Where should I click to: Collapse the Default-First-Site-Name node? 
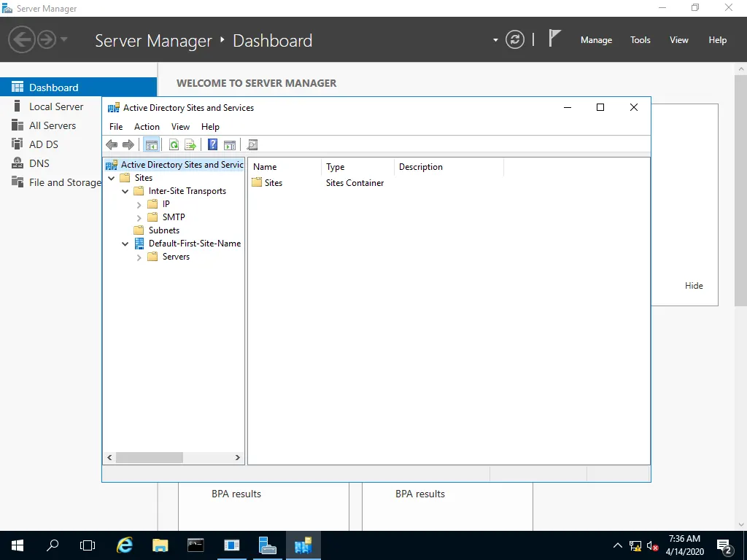(125, 244)
